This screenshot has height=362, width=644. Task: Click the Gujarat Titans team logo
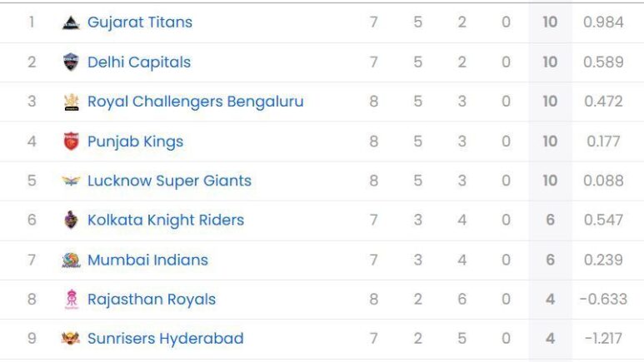click(x=72, y=22)
